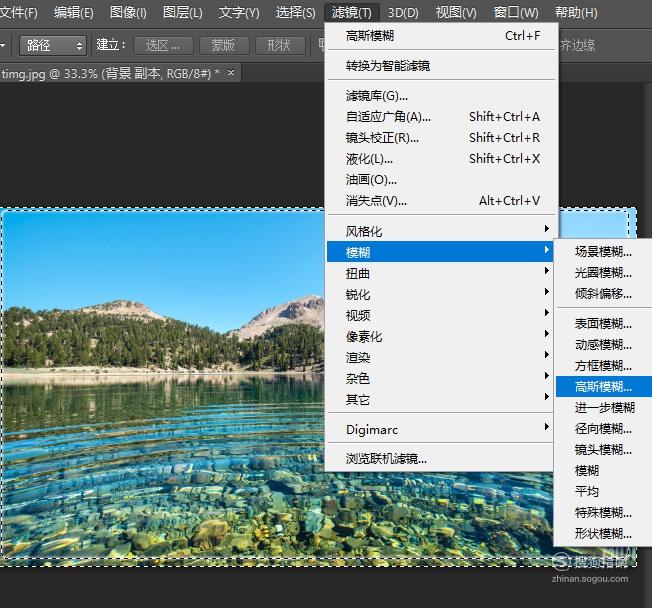
Task: Click the 形状 button
Action: pos(279,45)
